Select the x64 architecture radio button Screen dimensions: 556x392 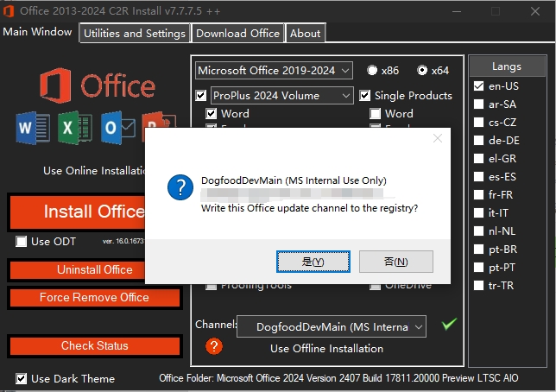422,70
